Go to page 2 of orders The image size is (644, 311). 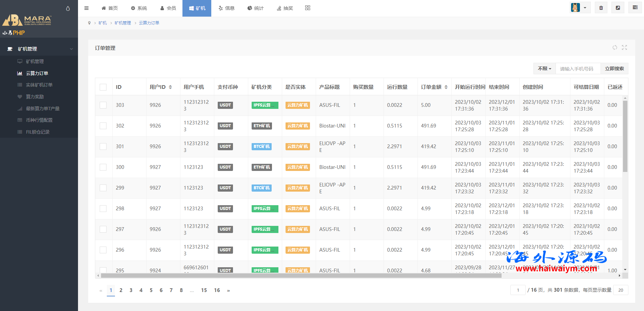pos(121,290)
